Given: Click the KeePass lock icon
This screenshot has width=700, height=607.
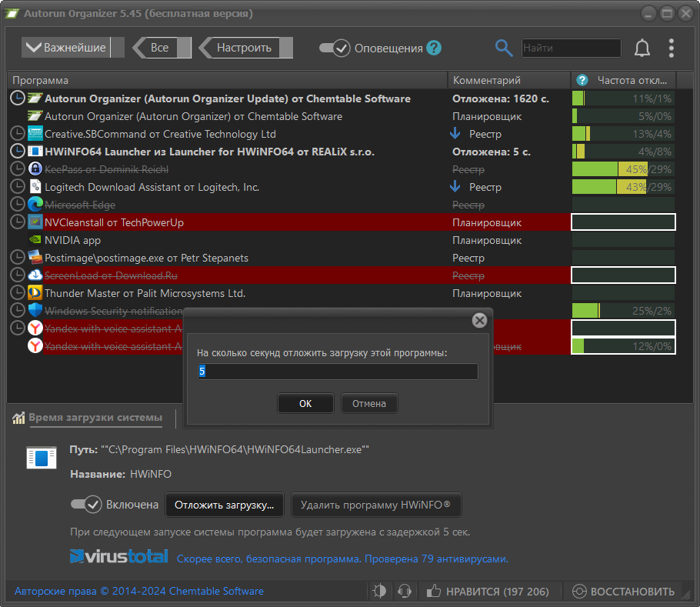Looking at the screenshot, I should pos(35,168).
